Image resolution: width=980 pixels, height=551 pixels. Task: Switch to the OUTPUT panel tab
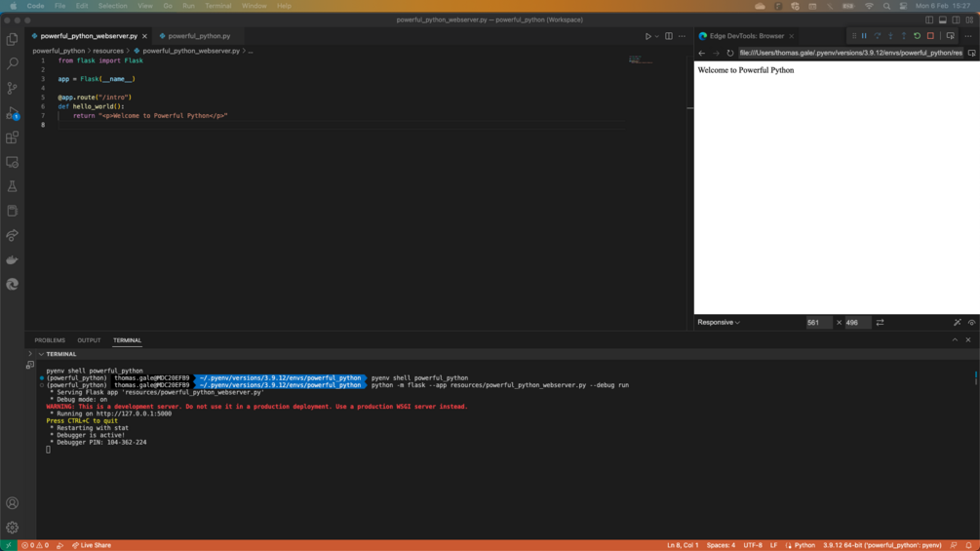[89, 340]
